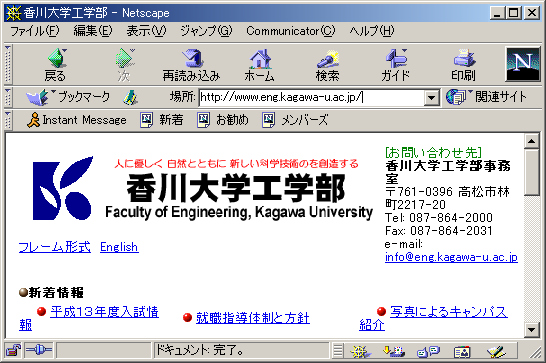Click the Kagawa University K logo
This screenshot has height=363, width=546.
point(63,188)
